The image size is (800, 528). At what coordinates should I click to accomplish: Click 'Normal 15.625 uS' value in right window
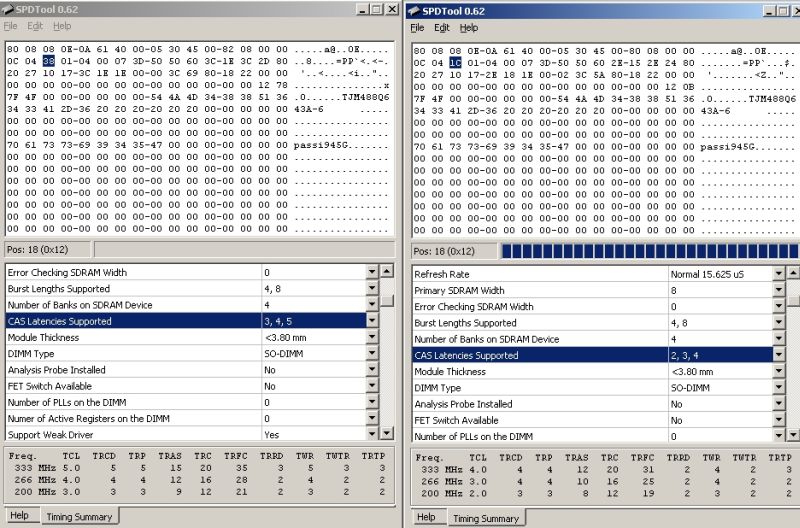[x=707, y=274]
